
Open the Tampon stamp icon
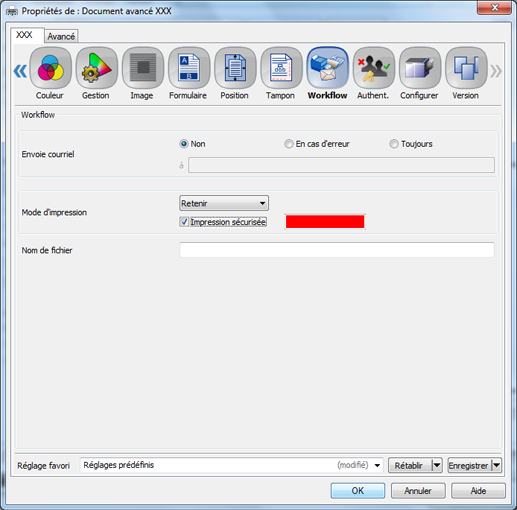(x=281, y=68)
